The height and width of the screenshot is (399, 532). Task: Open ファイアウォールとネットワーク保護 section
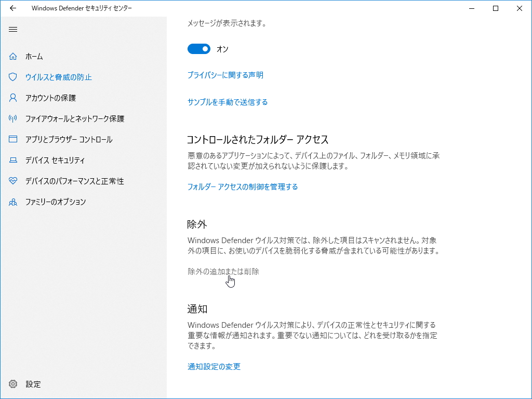click(x=75, y=118)
